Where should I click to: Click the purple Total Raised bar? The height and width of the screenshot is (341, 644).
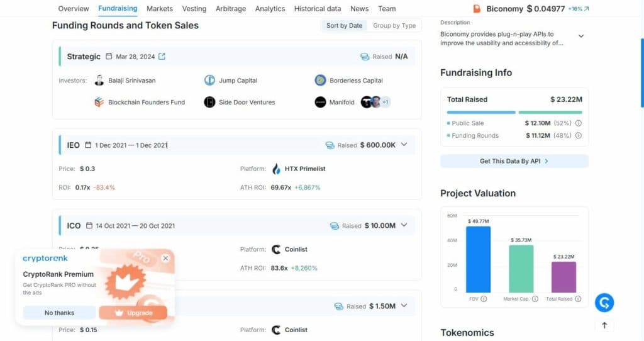tap(563, 277)
